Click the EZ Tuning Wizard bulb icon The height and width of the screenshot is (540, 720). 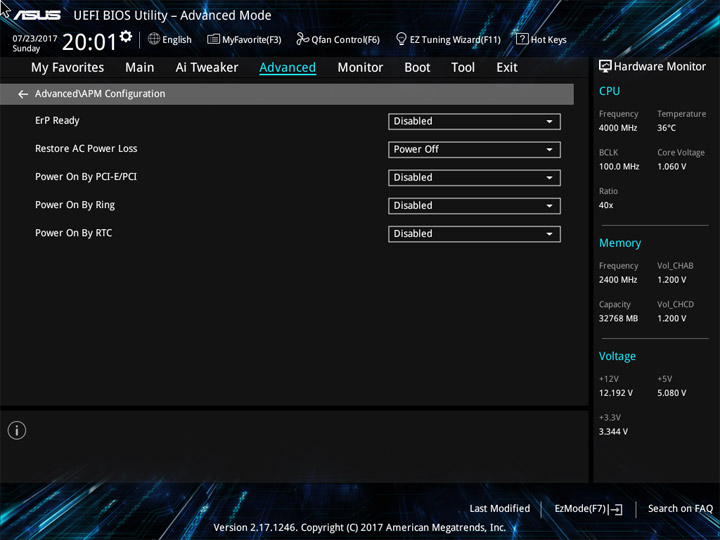coord(401,39)
